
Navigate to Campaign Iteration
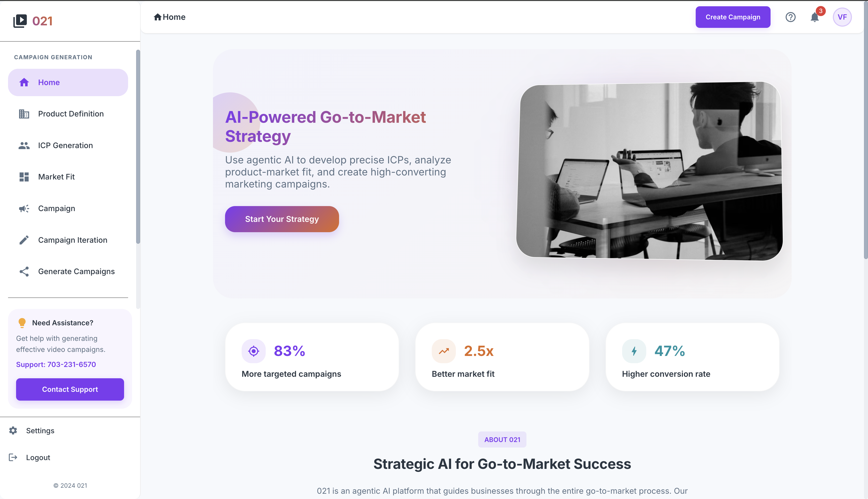click(72, 240)
